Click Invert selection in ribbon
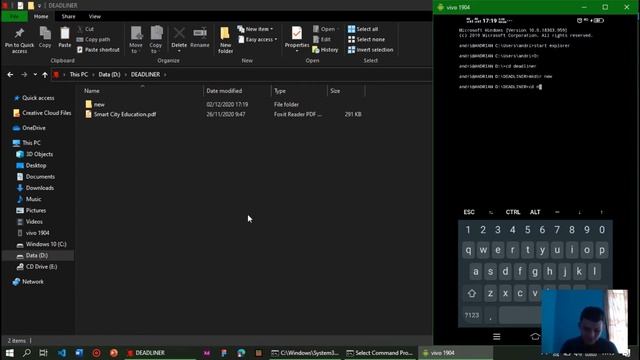The width and height of the screenshot is (640, 360). [371, 50]
